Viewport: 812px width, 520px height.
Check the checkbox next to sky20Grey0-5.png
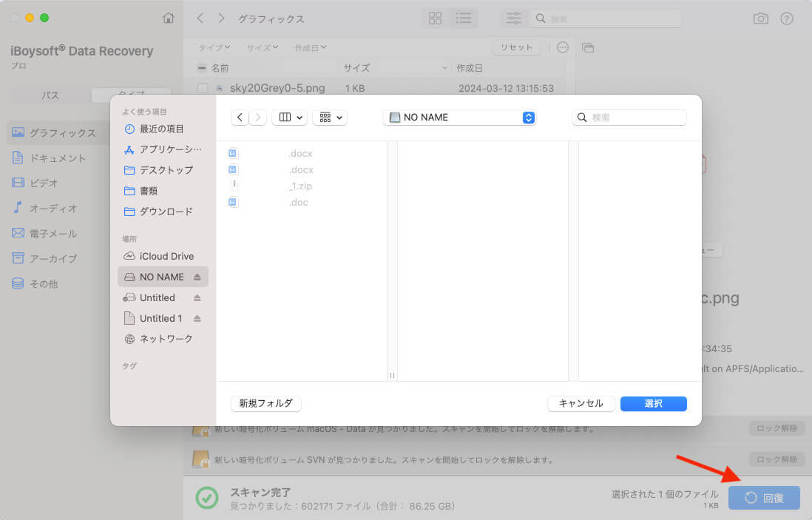coord(203,88)
